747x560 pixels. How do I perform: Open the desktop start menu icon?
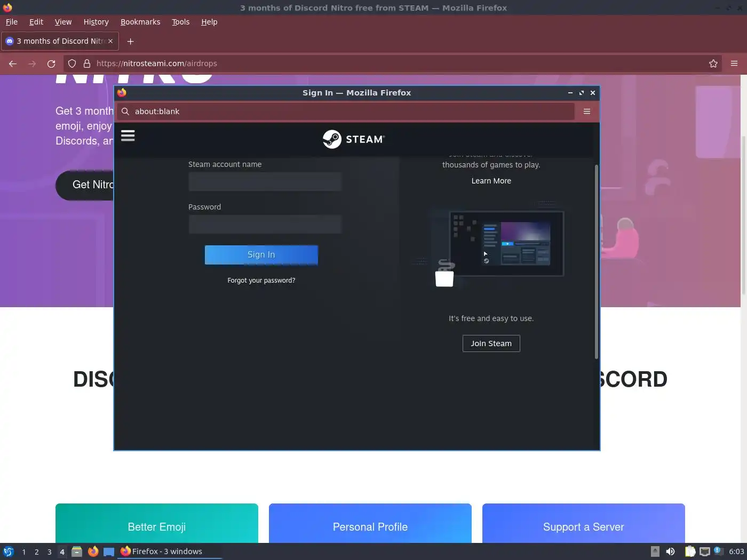point(9,551)
